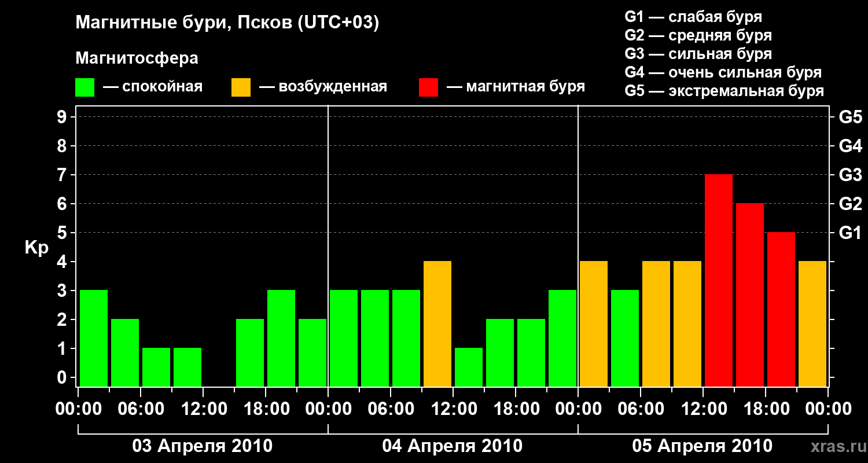Click the Kp axis value '6'
Image resolution: width=868 pixels, height=463 pixels.
coord(63,204)
